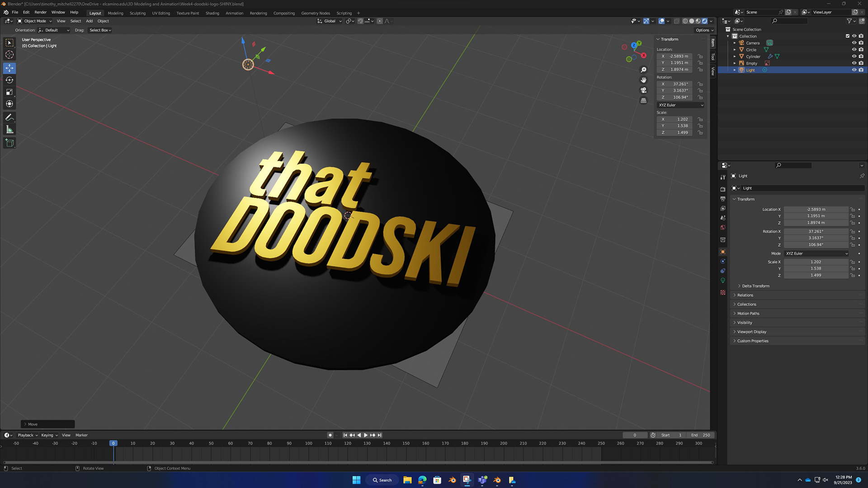Expand the Delta Transform subpanel
The image size is (868, 488).
pos(755,286)
